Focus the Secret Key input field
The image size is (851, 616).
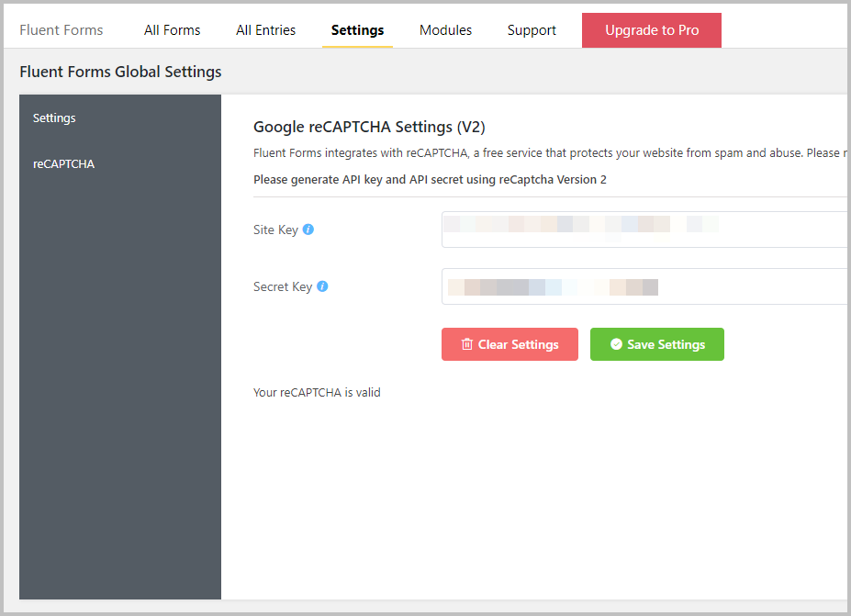tap(646, 286)
